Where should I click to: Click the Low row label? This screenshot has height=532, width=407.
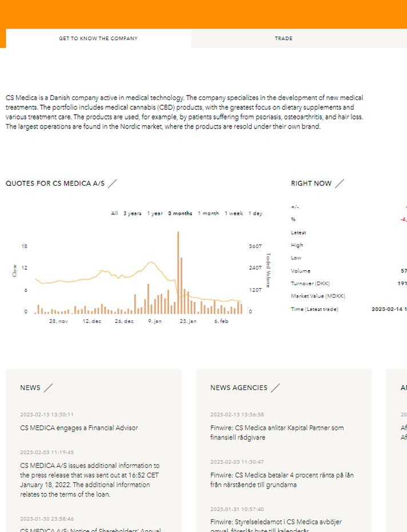tap(296, 258)
